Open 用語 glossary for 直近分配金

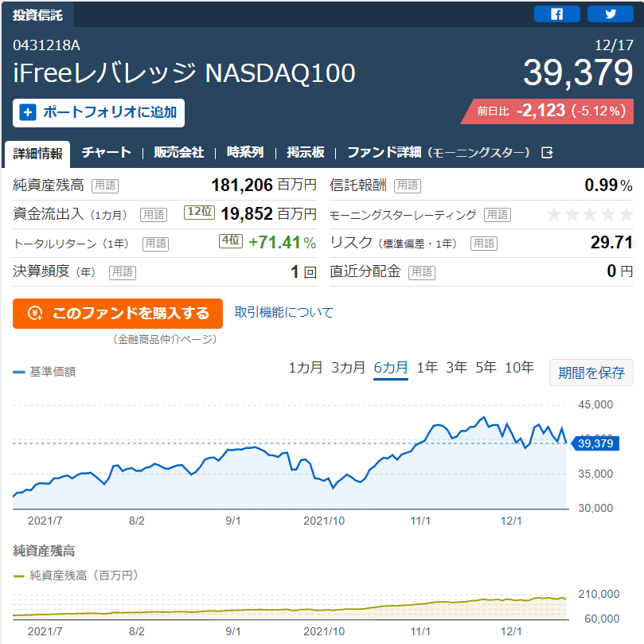(422, 272)
